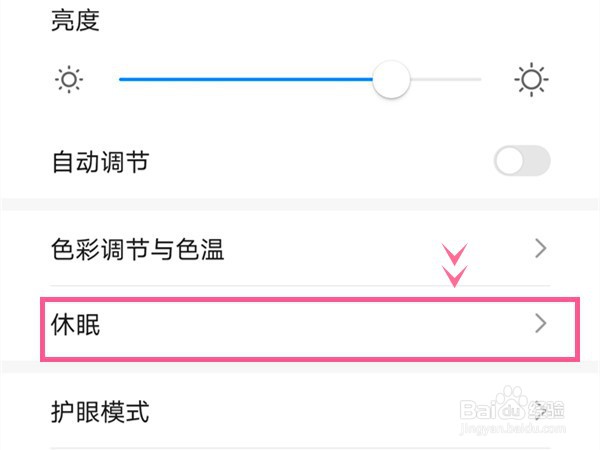Click the low brightness sun icon

69,80
